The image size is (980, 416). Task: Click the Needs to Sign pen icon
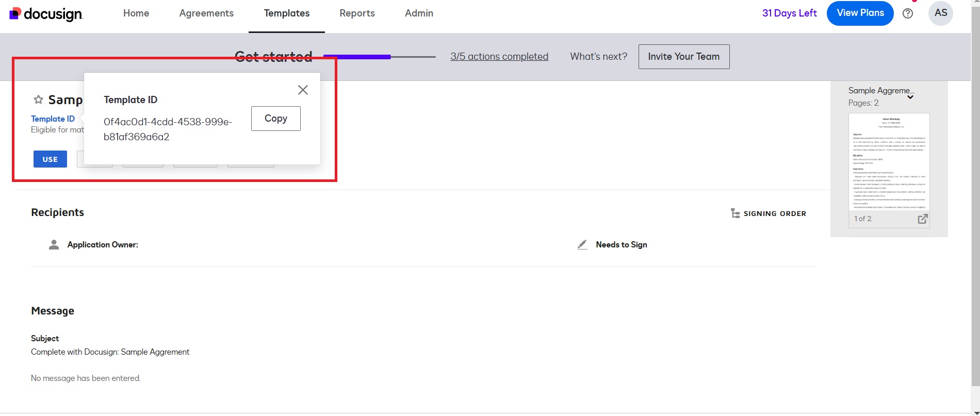click(582, 245)
